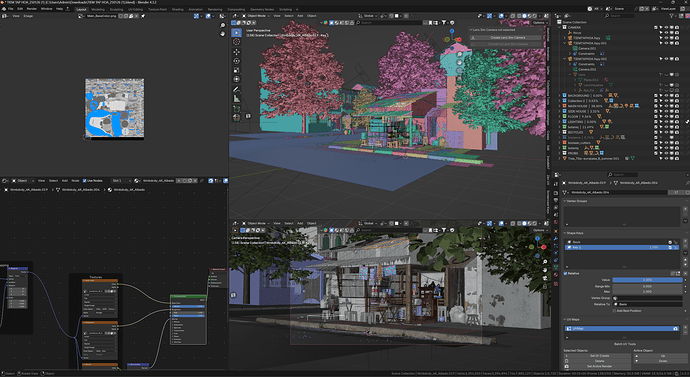Toggle CAMERA collection eye visibility
The width and height of the screenshot is (690, 377).
(x=666, y=27)
